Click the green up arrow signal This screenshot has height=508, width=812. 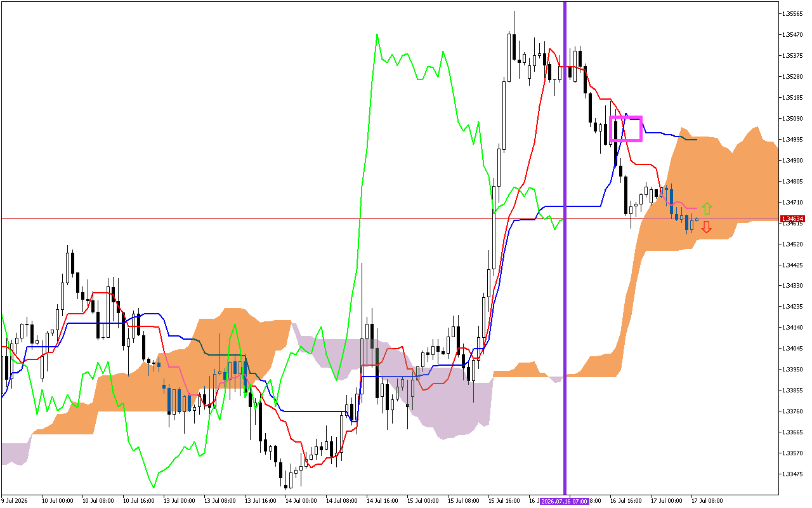[x=707, y=208]
